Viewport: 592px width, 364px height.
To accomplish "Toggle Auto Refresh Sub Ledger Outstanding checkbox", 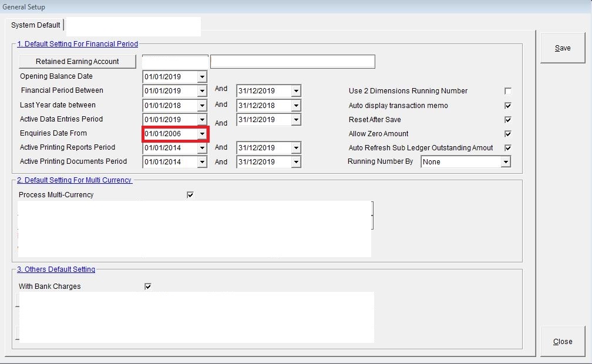I will pos(508,148).
